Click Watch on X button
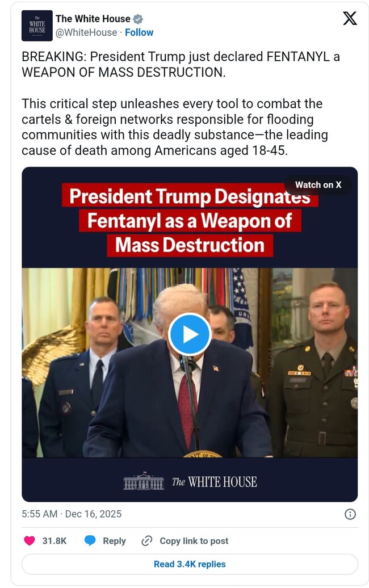This screenshot has height=588, width=369. (318, 185)
